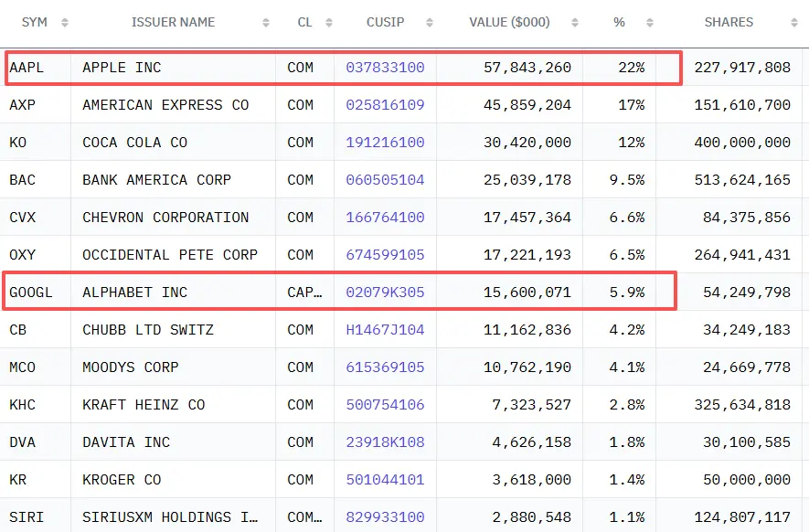The image size is (809, 532).
Task: Open CUSIP link 674599105 for Occidental
Action: tap(385, 255)
